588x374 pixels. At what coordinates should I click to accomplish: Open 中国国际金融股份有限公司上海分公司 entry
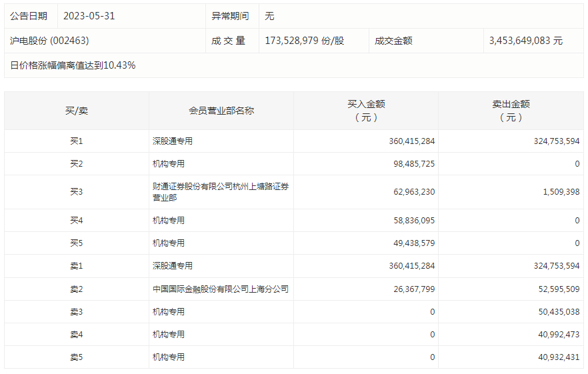click(221, 289)
